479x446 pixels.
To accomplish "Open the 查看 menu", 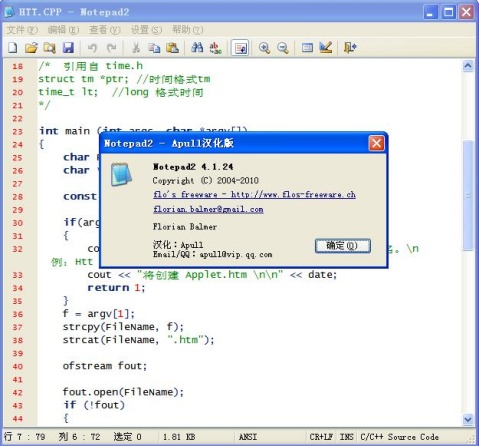I will point(105,30).
